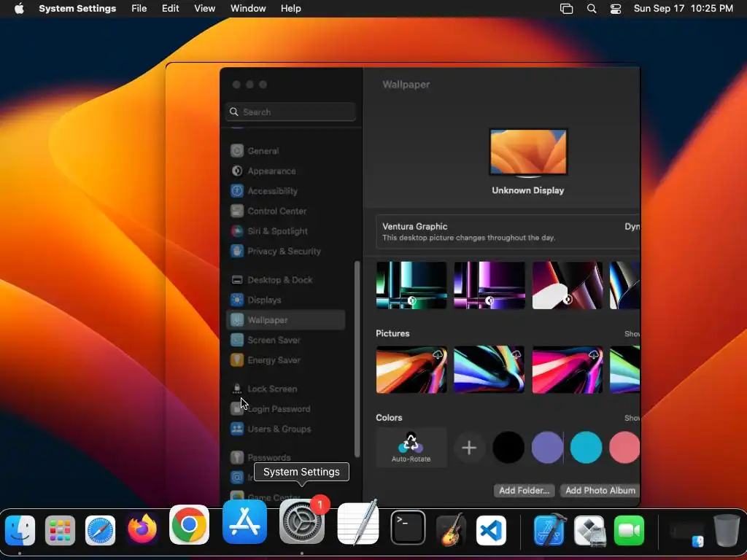
Task: Open the Window menu
Action: coord(248,9)
